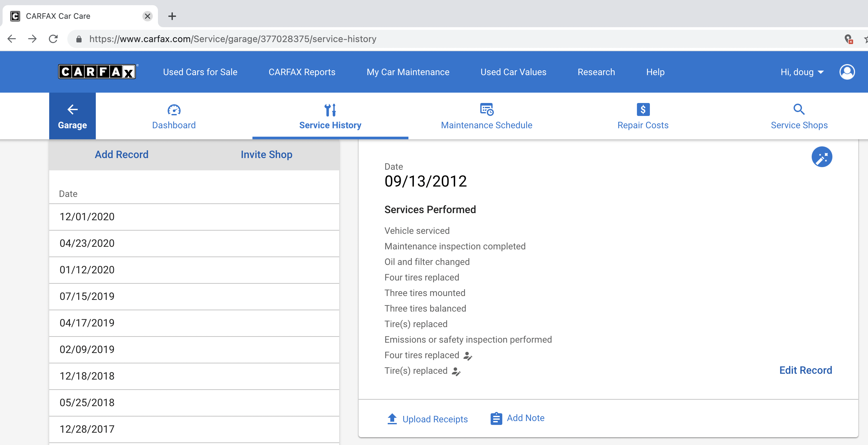This screenshot has width=868, height=445.
Task: Click the Service Shops magnifier icon
Action: click(799, 109)
